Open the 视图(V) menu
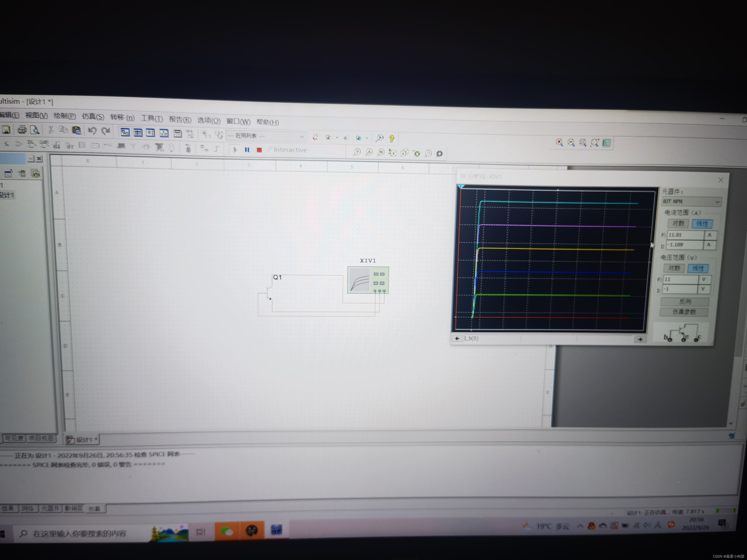Viewport: 747px width, 560px height. click(36, 115)
